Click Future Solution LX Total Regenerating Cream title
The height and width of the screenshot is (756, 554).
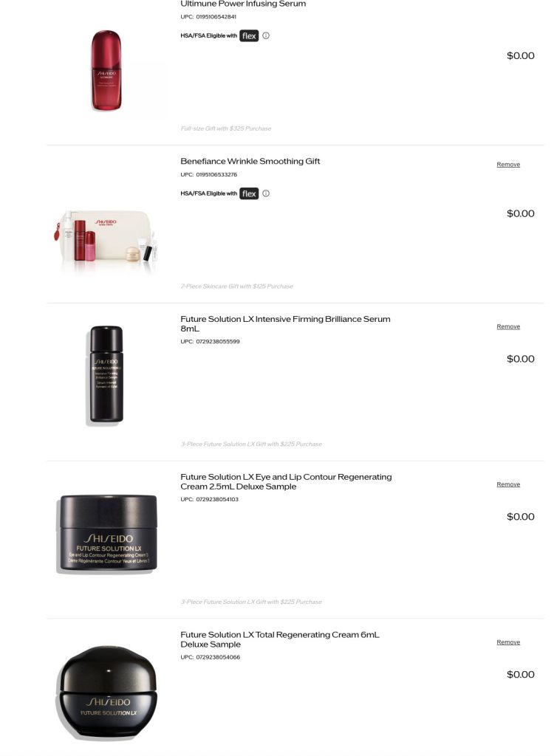(280, 639)
